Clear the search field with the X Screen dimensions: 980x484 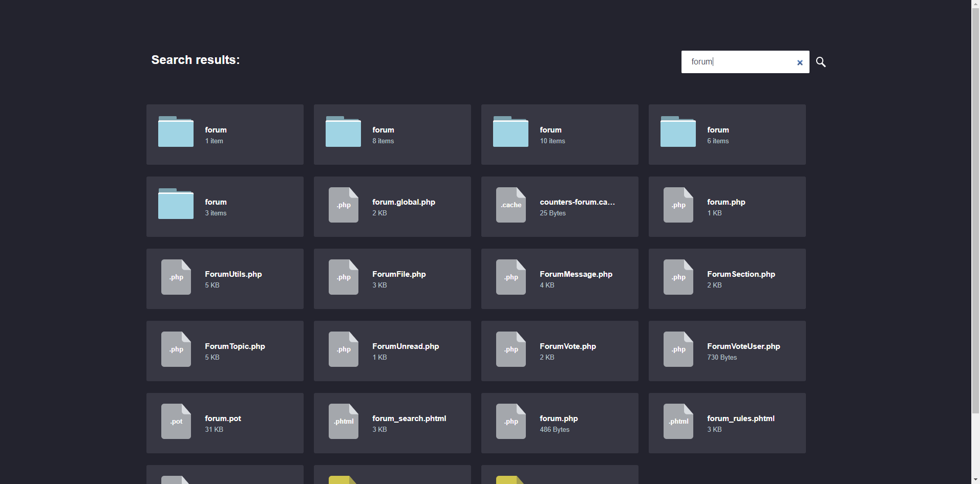[799, 62]
